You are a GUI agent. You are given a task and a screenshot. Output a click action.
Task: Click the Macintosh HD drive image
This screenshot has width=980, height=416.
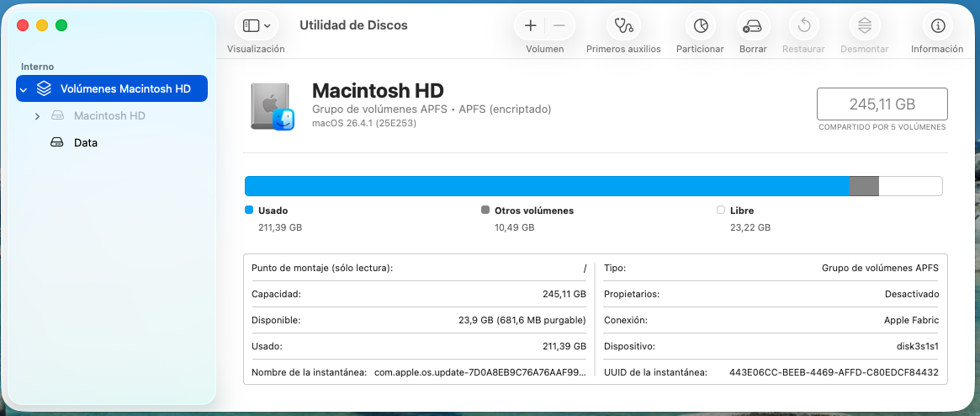[x=272, y=106]
